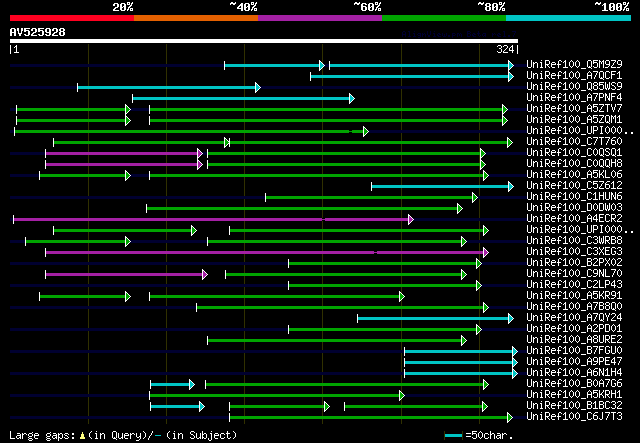This screenshot has width=640, height=443.
Task: Click the short cyan bar in the UniRef100_B0A7G6 row
Action: tap(173, 385)
